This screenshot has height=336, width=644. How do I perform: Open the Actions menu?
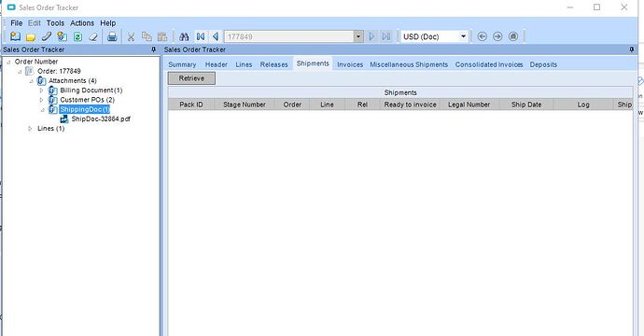[82, 23]
